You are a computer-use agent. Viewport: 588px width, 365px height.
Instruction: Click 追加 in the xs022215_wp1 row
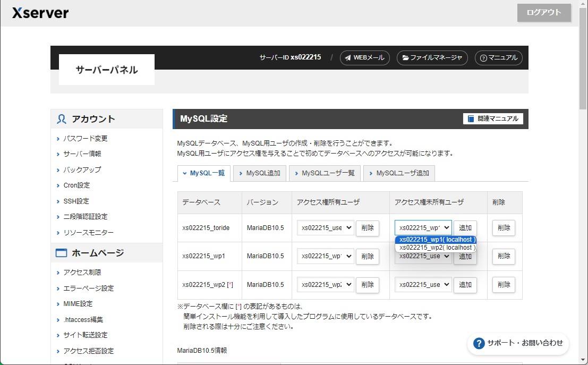click(465, 258)
